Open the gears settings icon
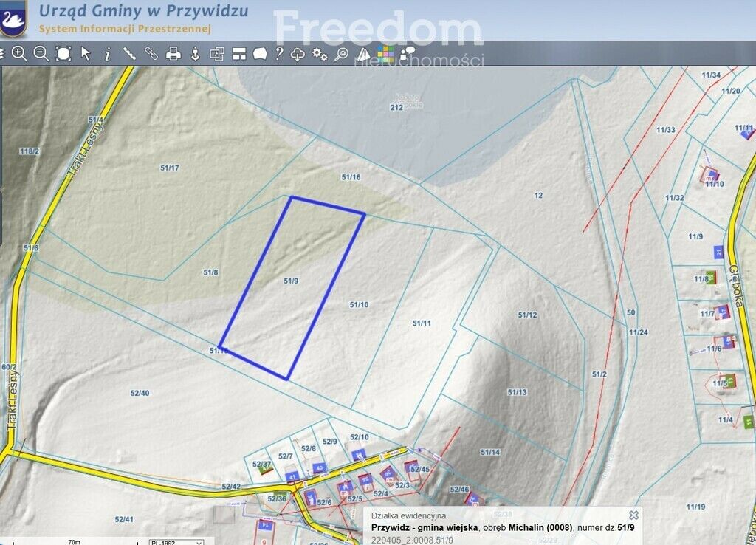This screenshot has height=545, width=756. point(319,53)
